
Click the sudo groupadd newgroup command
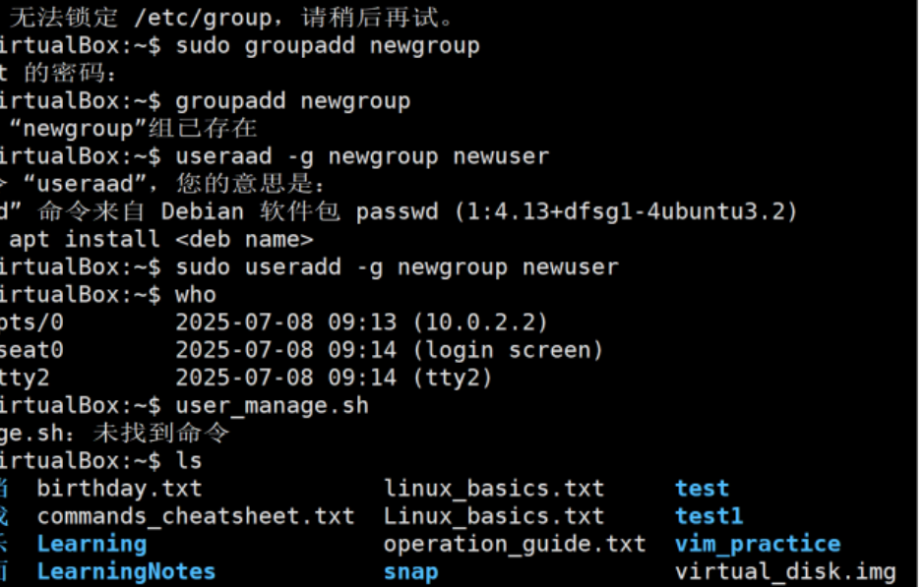[x=328, y=46]
